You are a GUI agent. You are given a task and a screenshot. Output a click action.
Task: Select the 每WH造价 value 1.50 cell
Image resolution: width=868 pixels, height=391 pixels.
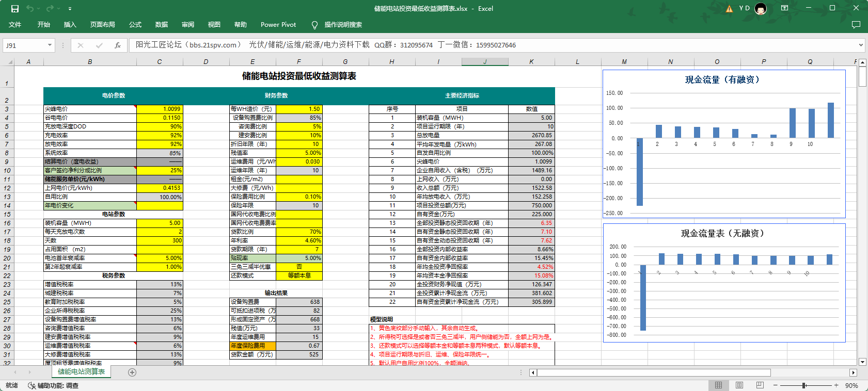click(x=299, y=109)
